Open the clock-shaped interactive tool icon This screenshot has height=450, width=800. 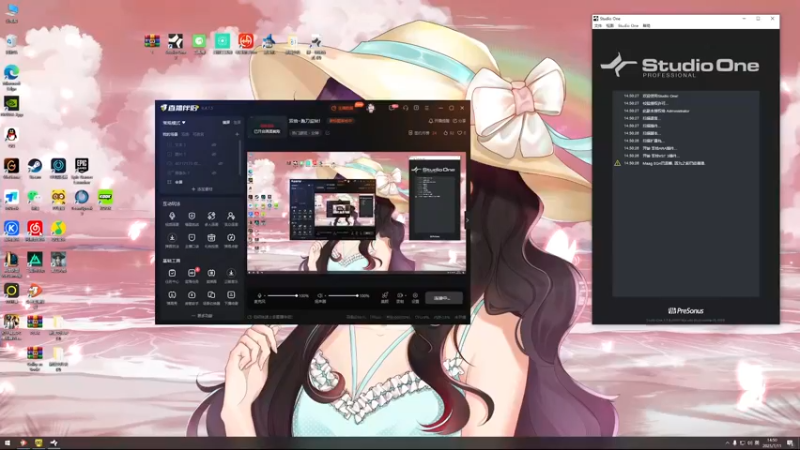(231, 240)
